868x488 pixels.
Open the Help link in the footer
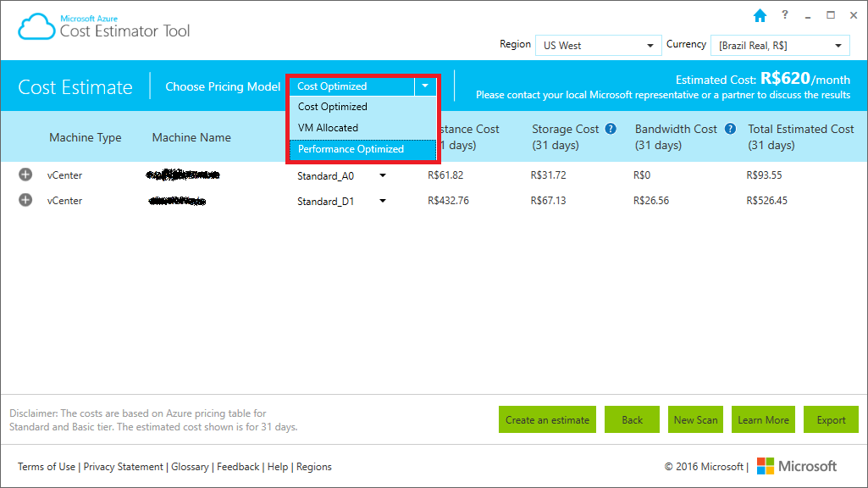278,467
